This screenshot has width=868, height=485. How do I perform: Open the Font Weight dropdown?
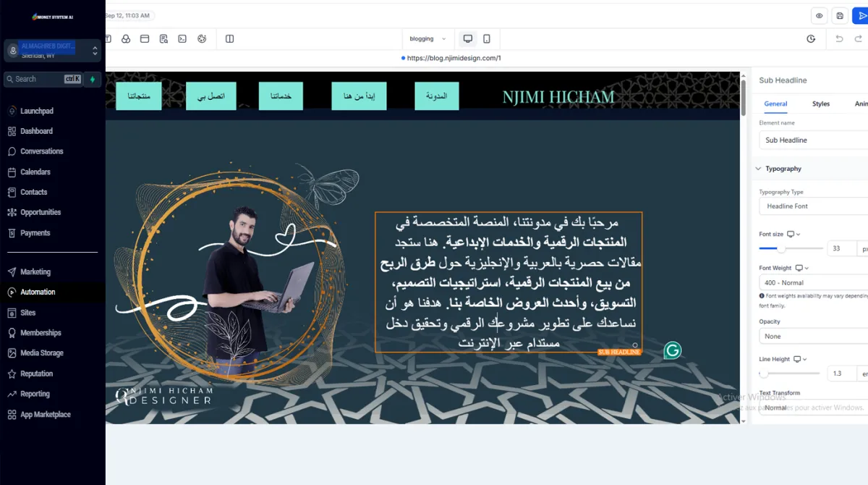(x=814, y=282)
